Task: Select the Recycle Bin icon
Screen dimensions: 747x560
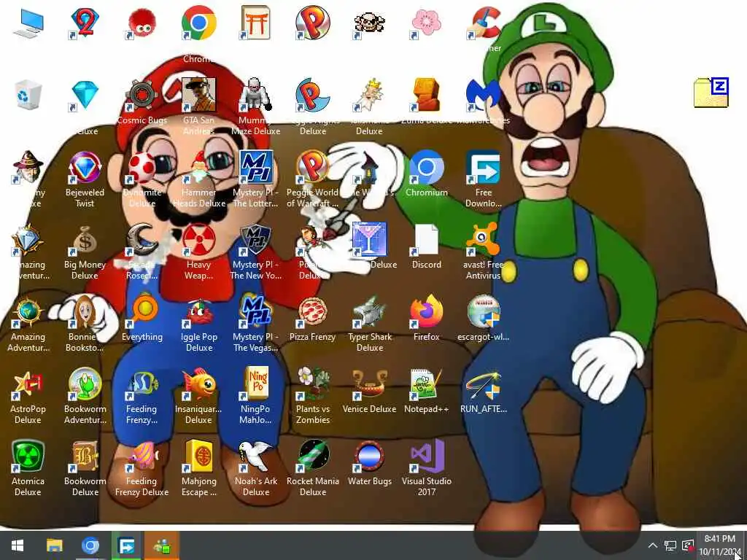Action: pyautogui.click(x=28, y=95)
